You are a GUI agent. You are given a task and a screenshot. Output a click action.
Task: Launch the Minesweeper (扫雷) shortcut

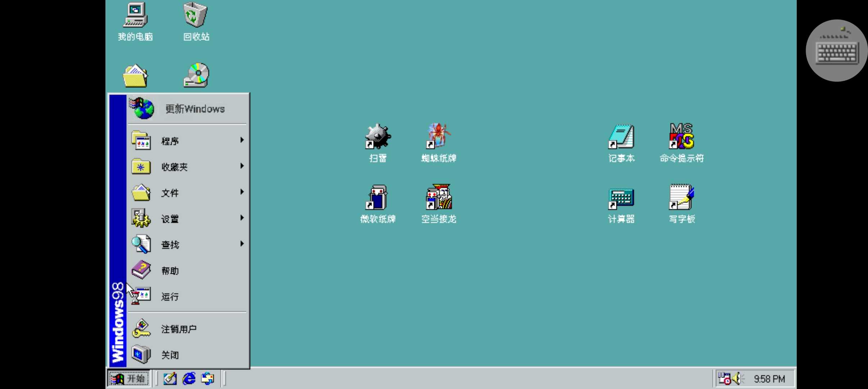(x=378, y=143)
